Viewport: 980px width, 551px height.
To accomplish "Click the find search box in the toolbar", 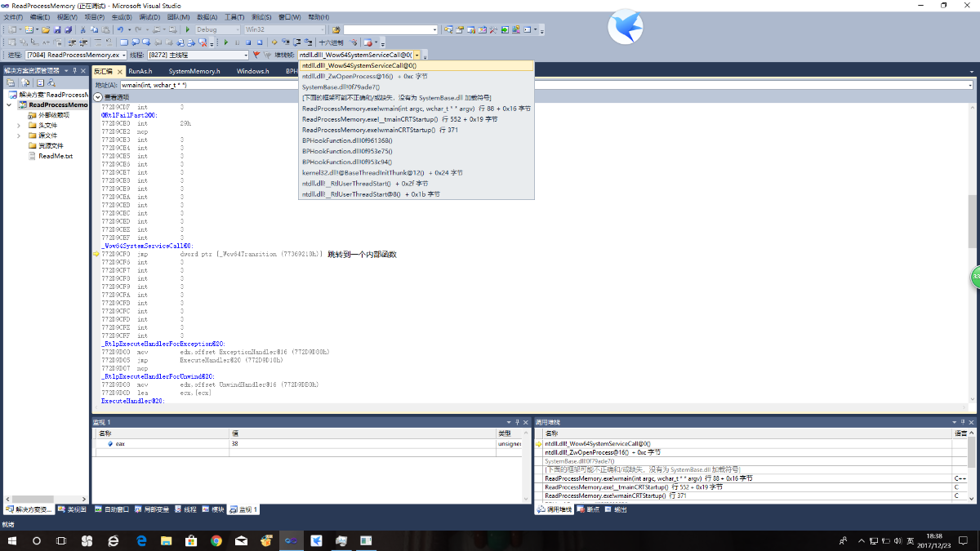I will 389,29.
